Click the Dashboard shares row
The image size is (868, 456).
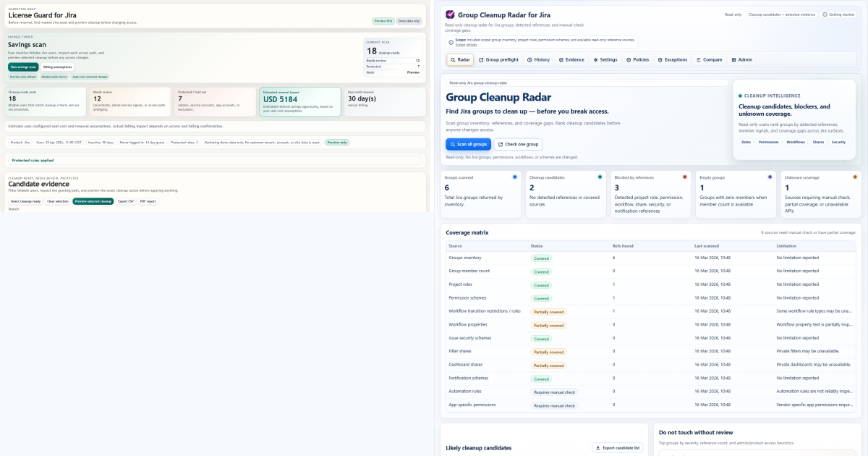pyautogui.click(x=650, y=365)
